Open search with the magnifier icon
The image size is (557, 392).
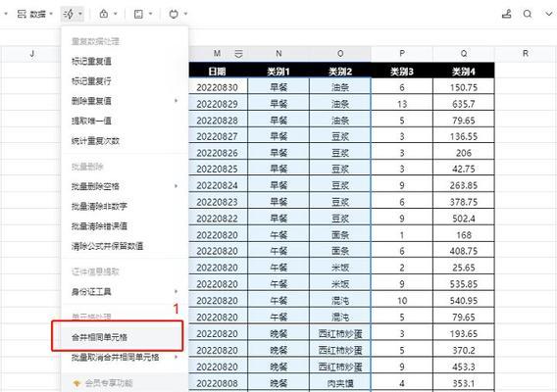point(528,14)
